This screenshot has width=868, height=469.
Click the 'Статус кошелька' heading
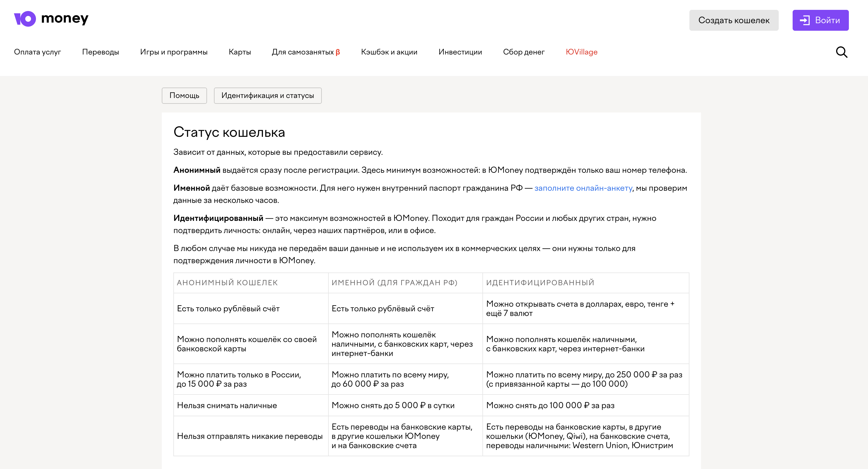229,132
